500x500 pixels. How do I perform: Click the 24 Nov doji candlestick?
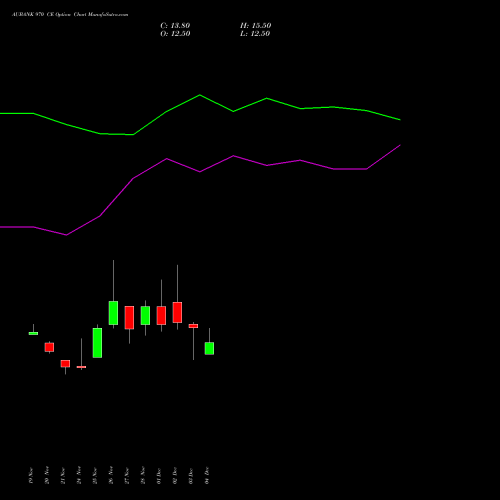click(x=81, y=367)
